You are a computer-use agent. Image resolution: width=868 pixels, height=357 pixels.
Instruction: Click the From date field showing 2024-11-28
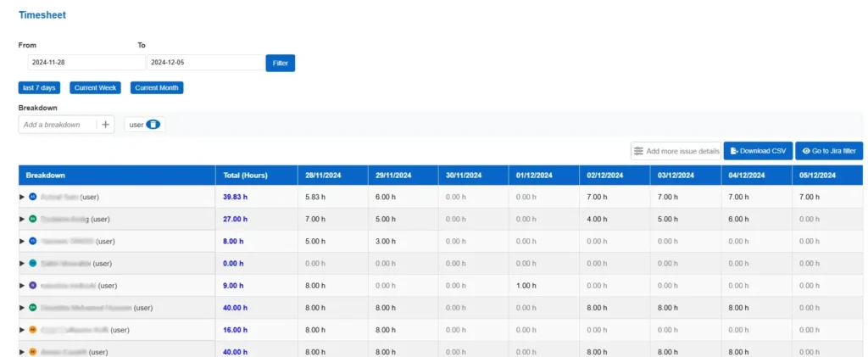click(x=86, y=63)
